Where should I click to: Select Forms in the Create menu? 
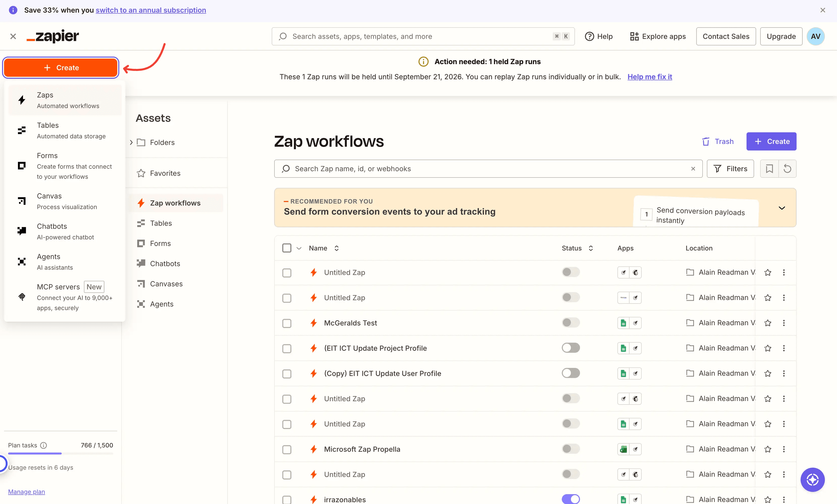coord(64,166)
